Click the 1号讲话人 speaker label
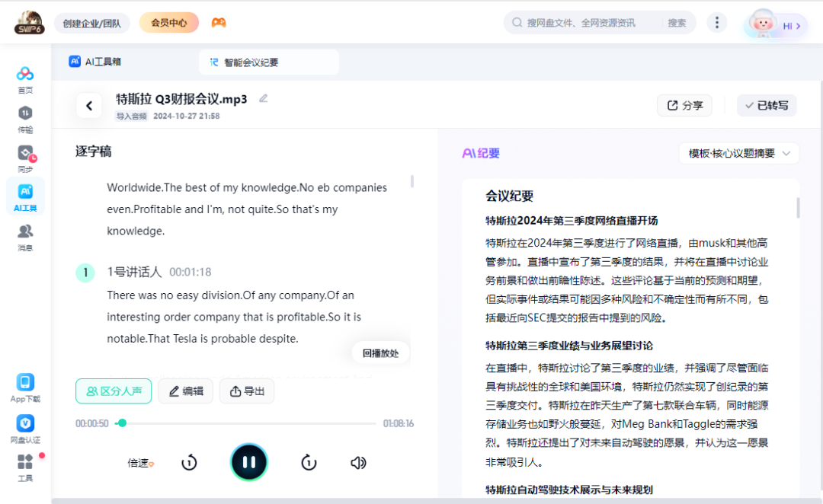This screenshot has height=504, width=823. coord(134,273)
